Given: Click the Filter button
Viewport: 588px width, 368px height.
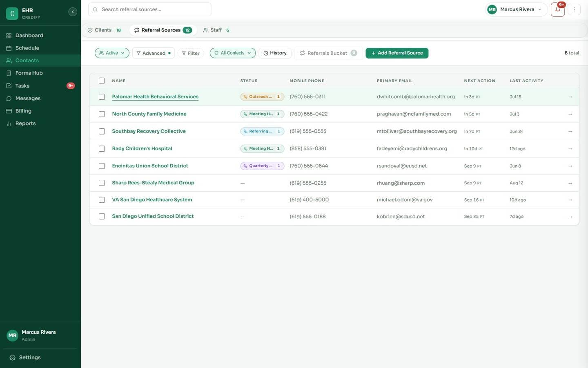Looking at the screenshot, I should [x=191, y=53].
